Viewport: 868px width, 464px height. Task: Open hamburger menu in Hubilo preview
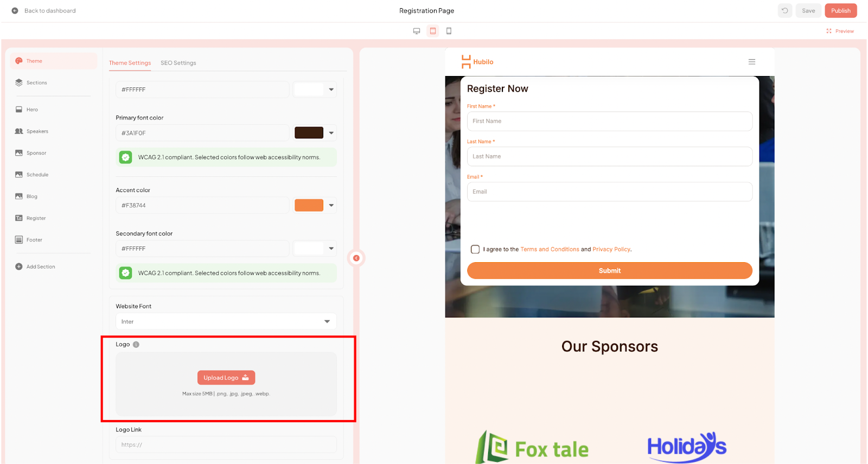[752, 62]
